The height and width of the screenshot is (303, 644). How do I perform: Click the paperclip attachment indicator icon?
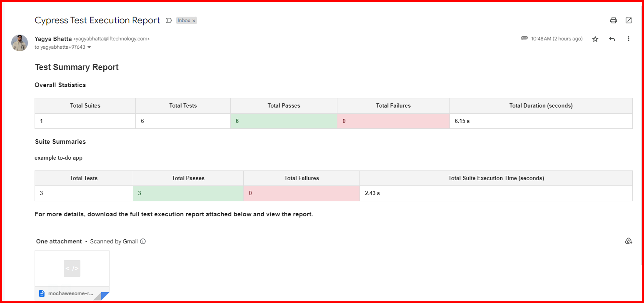coord(524,38)
